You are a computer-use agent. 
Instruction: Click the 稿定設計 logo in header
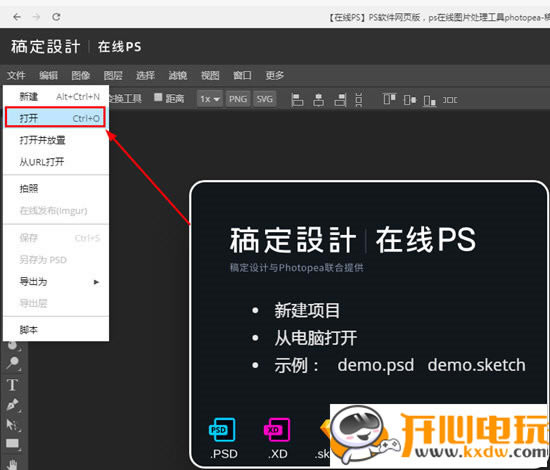(46, 47)
